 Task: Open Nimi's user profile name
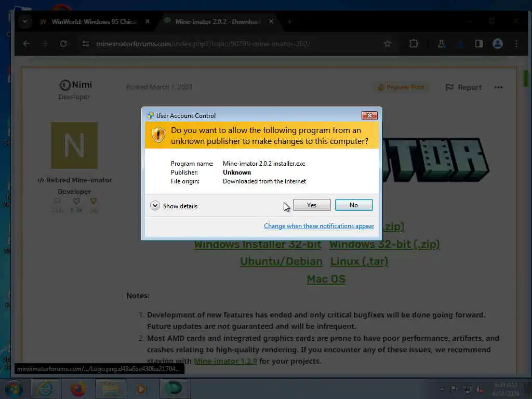82,85
